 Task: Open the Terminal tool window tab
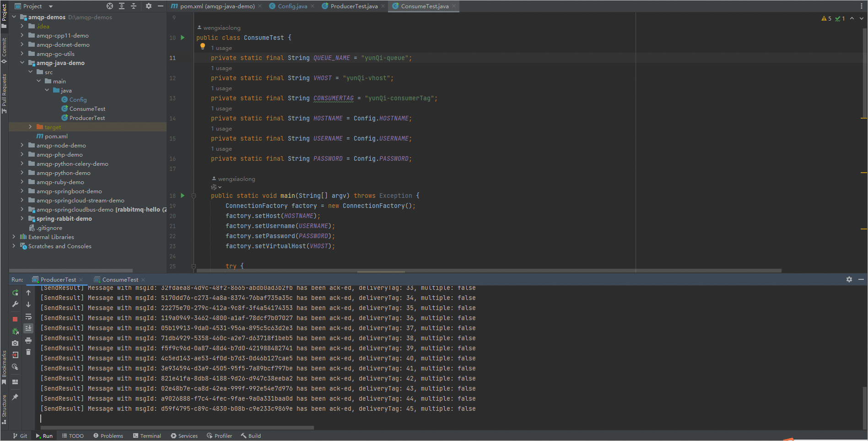(x=147, y=436)
